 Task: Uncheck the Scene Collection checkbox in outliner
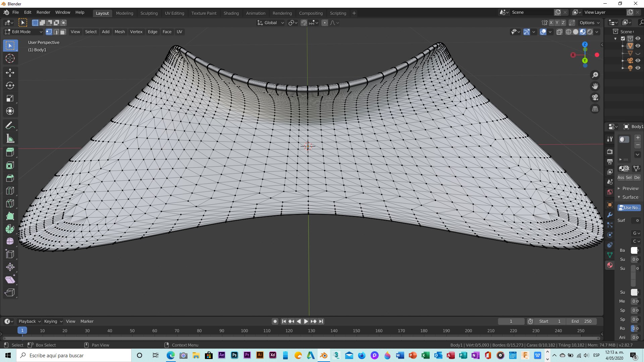click(623, 39)
